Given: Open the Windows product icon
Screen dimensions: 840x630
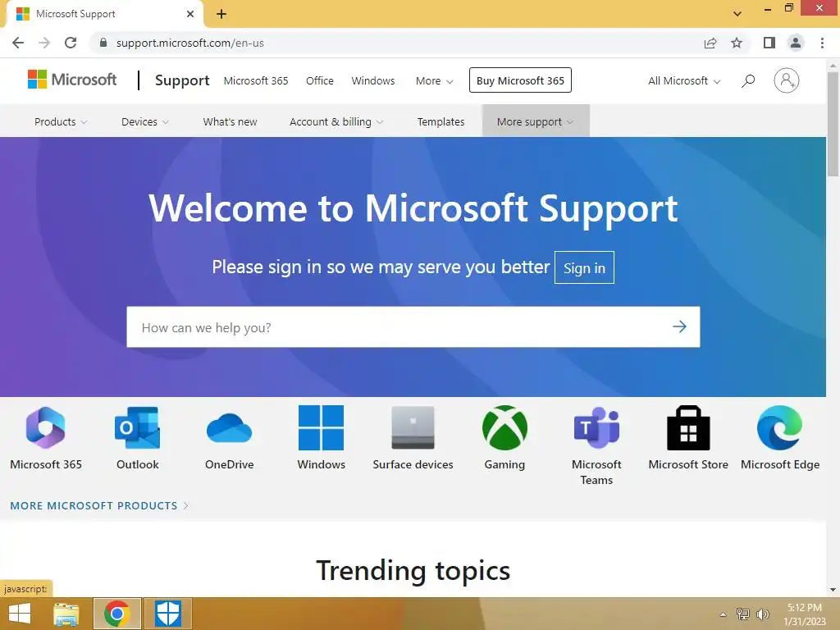Looking at the screenshot, I should pos(321,427).
